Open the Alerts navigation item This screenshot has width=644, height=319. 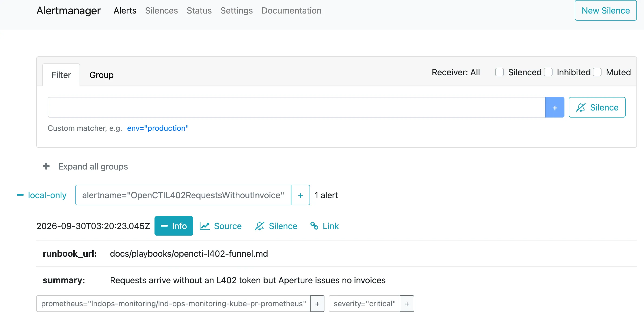click(125, 11)
